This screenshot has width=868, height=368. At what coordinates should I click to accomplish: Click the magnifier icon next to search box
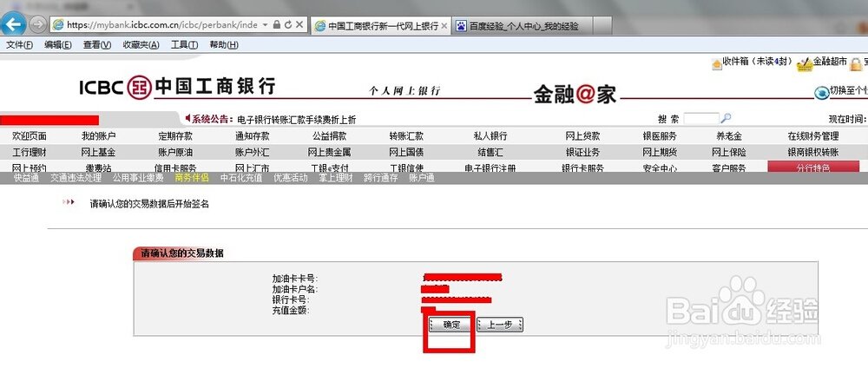(727, 118)
